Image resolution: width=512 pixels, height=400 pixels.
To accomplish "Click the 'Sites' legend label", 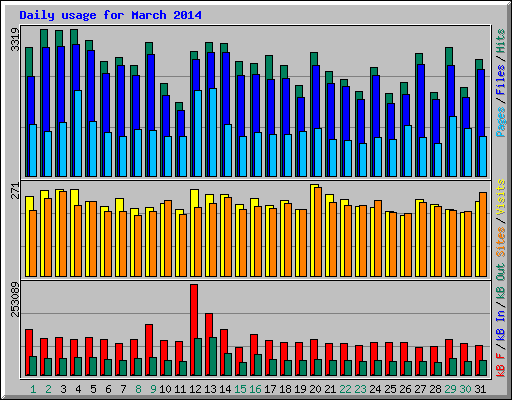I will (x=501, y=242).
